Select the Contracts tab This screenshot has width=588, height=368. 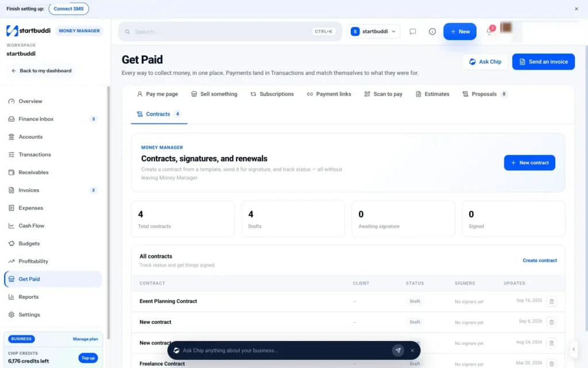(x=159, y=114)
